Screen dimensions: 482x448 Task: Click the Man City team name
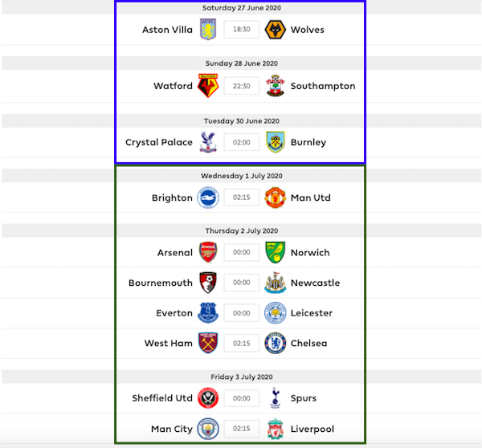tap(172, 429)
